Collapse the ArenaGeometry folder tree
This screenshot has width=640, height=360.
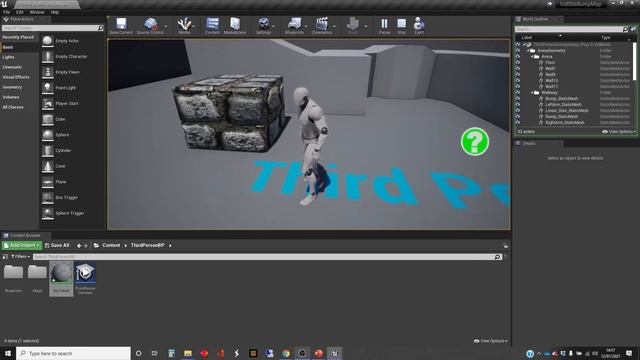pyautogui.click(x=528, y=51)
